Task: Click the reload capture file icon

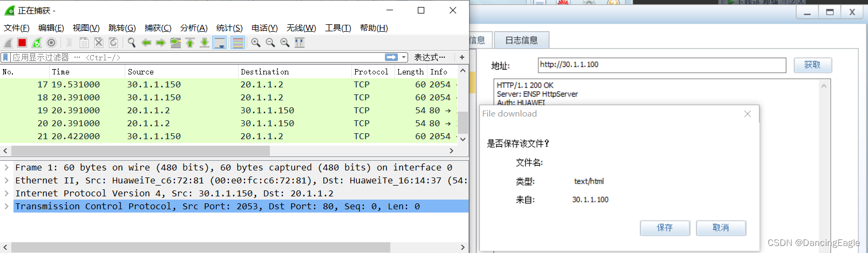Action: coord(113,43)
